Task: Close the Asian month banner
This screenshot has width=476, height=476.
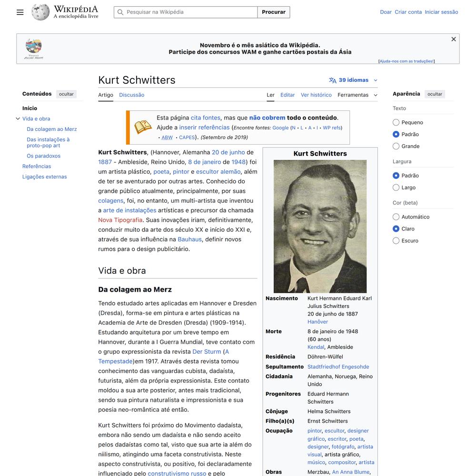Action: [453, 40]
